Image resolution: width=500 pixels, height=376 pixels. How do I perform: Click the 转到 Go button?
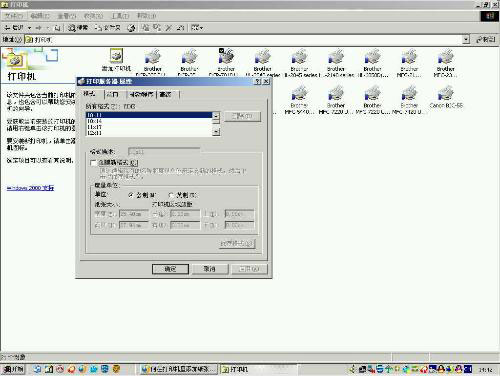point(486,40)
